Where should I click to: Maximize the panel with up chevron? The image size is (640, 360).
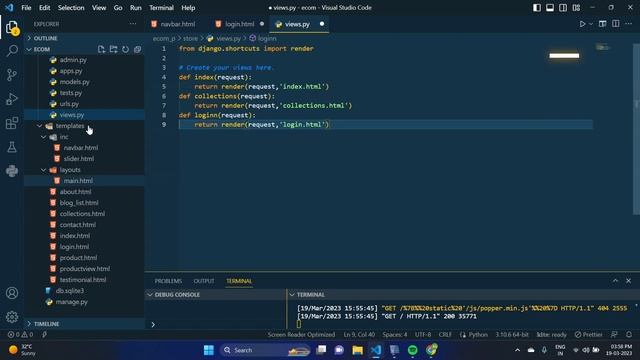(616, 281)
